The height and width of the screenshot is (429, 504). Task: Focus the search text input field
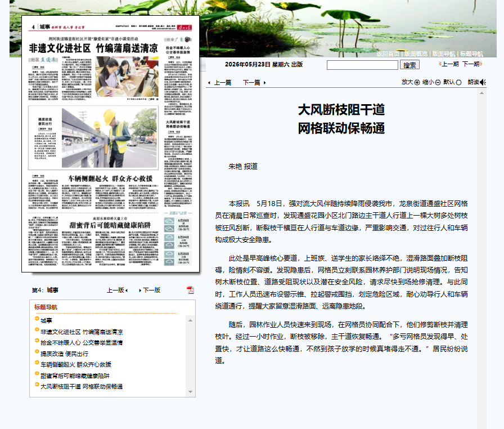[362, 65]
